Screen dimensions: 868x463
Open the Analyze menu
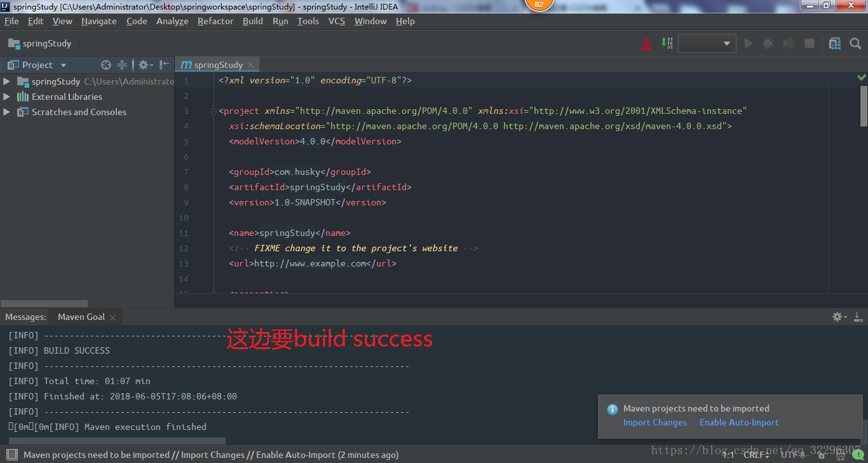[x=172, y=21]
